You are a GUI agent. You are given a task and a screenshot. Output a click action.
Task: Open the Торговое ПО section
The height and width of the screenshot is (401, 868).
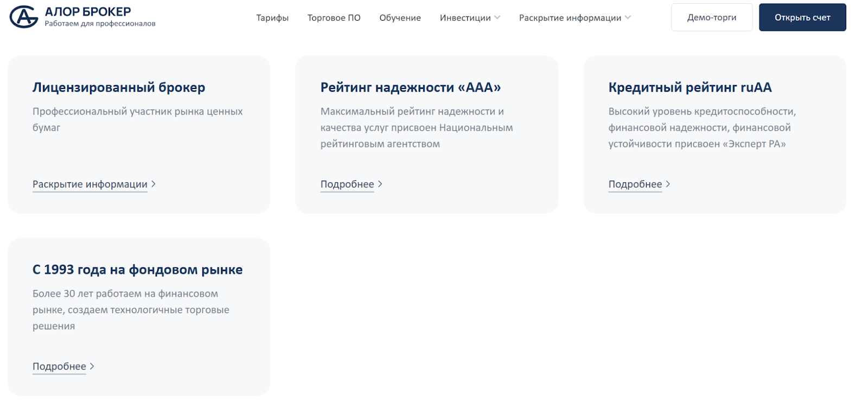[x=334, y=18]
